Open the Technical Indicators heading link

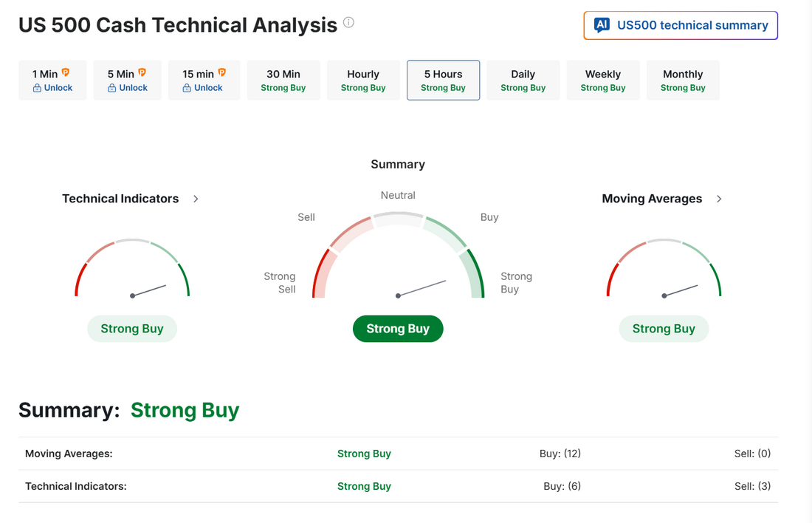coord(120,199)
